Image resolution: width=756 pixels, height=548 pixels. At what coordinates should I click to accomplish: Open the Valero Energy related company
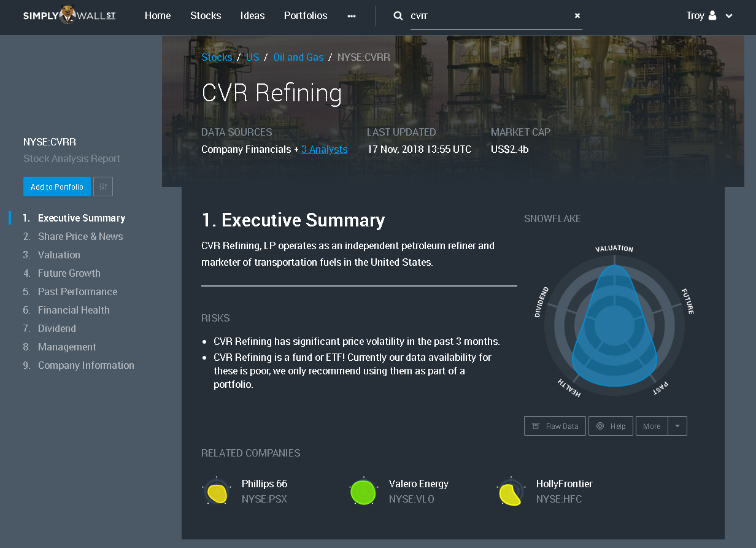coord(418,484)
